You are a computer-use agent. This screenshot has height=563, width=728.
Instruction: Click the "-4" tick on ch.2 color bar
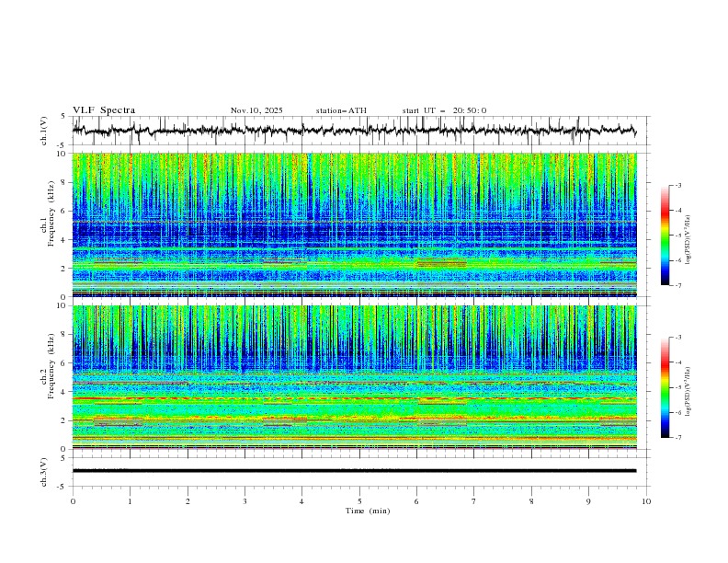(678, 362)
